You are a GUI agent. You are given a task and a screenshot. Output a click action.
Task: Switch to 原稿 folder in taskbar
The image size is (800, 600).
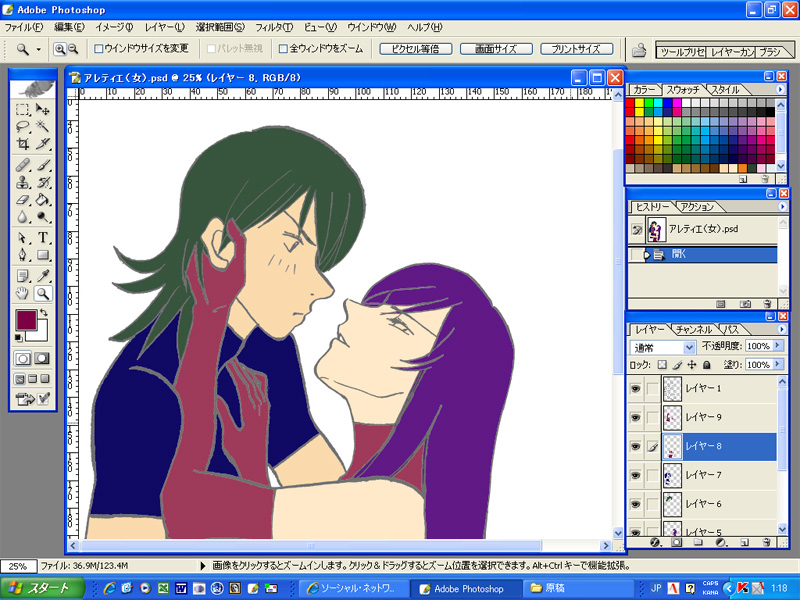(x=576, y=588)
